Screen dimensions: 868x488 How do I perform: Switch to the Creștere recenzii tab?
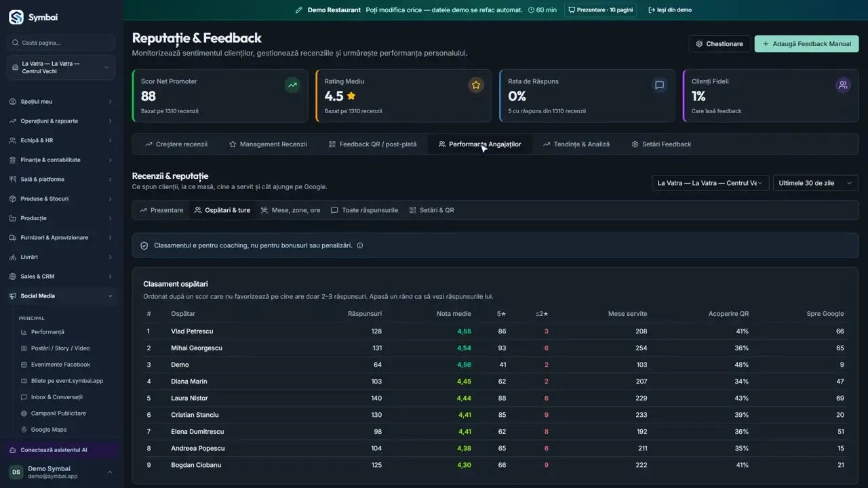pyautogui.click(x=176, y=144)
